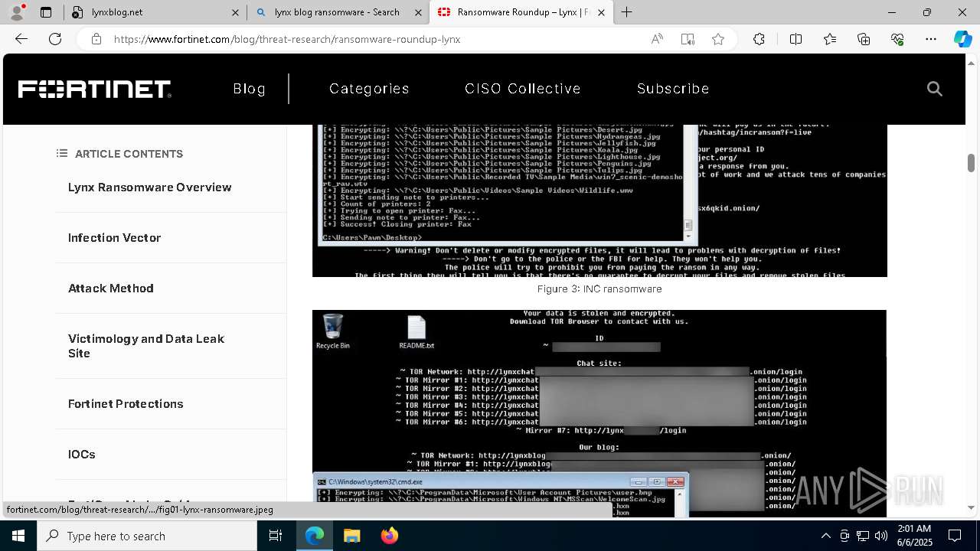980x551 pixels.
Task: Open Collections panel
Action: click(x=864, y=39)
